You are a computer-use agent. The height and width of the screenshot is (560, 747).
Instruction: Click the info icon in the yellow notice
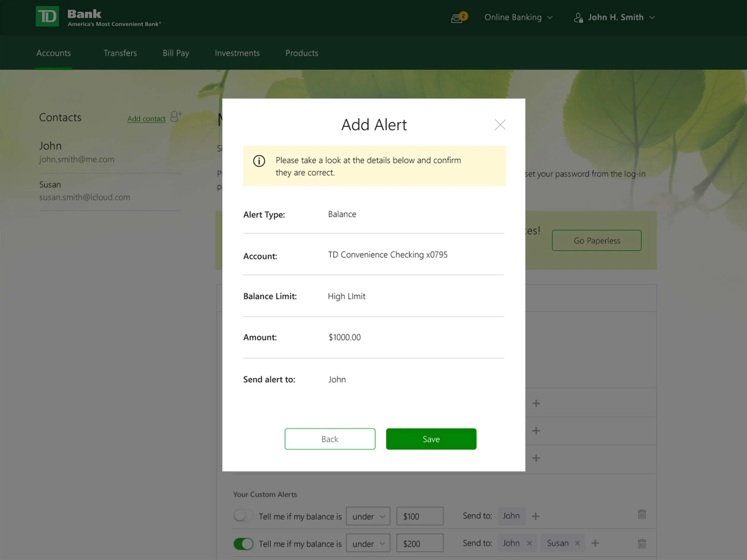coord(259,161)
